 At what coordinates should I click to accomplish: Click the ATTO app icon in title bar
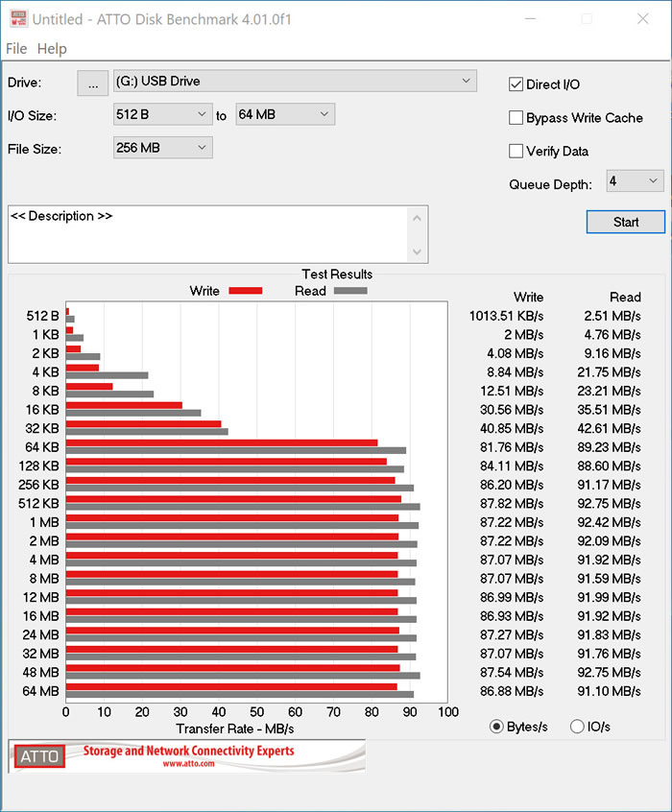[x=16, y=18]
